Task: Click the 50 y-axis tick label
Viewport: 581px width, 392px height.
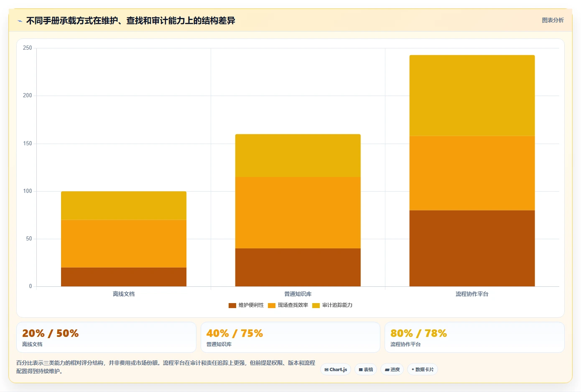Action: (29, 239)
